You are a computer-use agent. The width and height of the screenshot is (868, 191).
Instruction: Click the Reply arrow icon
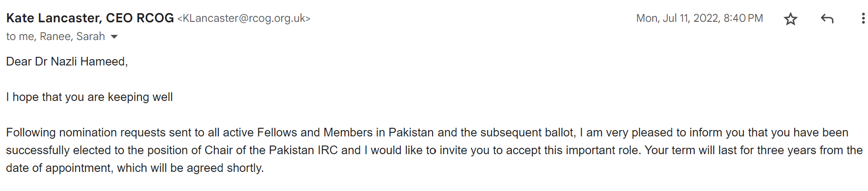point(827,19)
